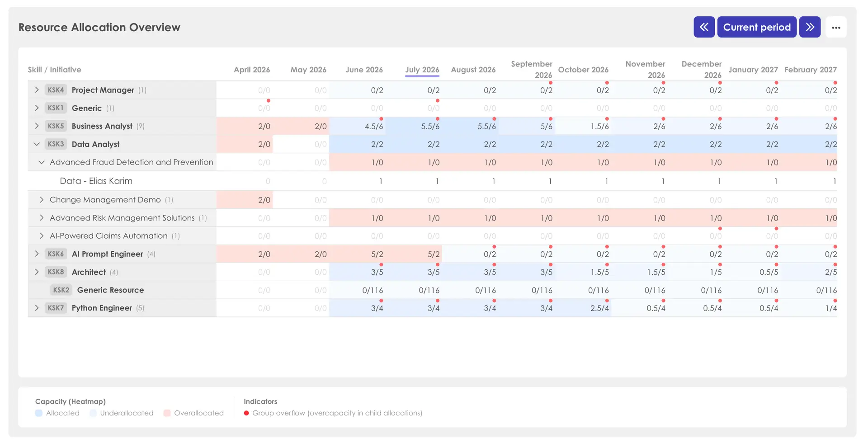This screenshot has height=443, width=868.
Task: Expand the Architect skill row
Action: (37, 272)
